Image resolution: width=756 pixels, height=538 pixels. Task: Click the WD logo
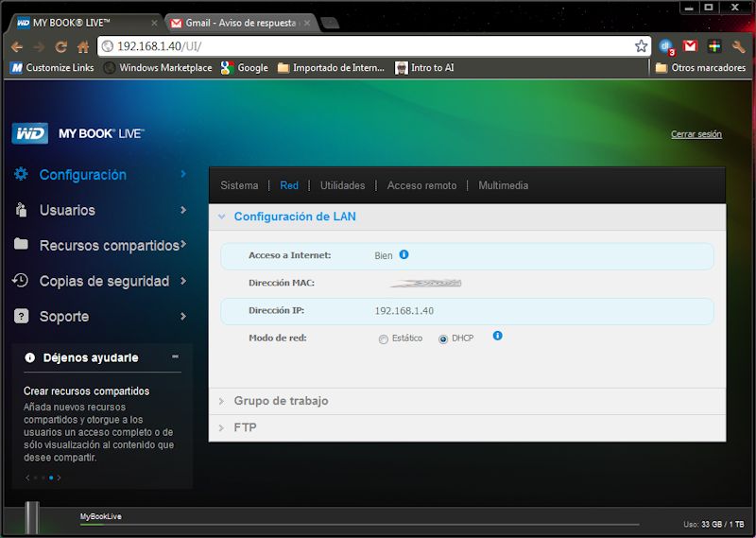pyautogui.click(x=30, y=133)
